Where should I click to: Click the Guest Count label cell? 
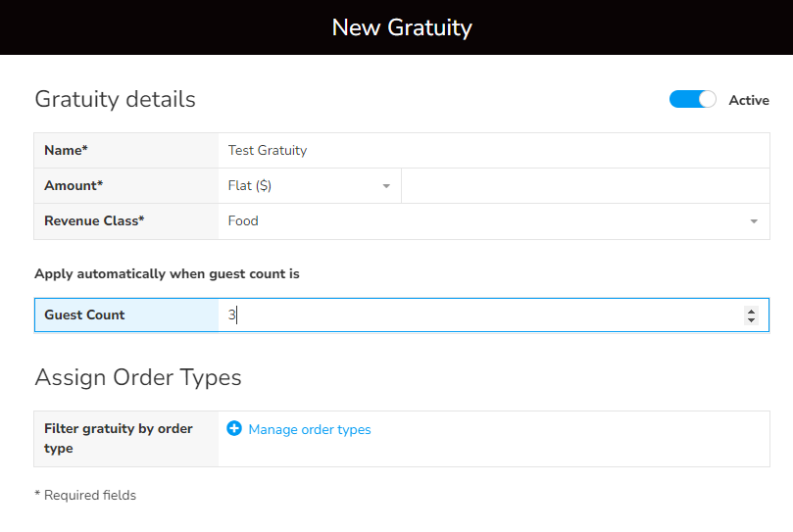coord(85,315)
